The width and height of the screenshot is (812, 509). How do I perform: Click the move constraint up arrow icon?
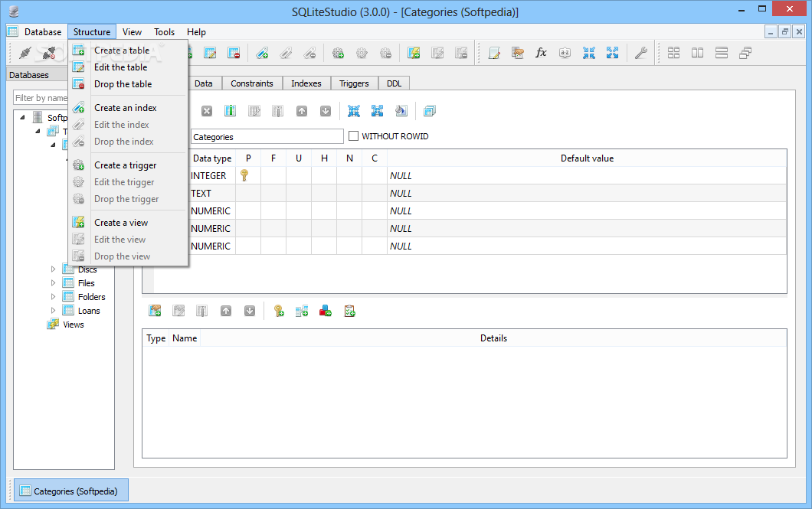(x=226, y=311)
